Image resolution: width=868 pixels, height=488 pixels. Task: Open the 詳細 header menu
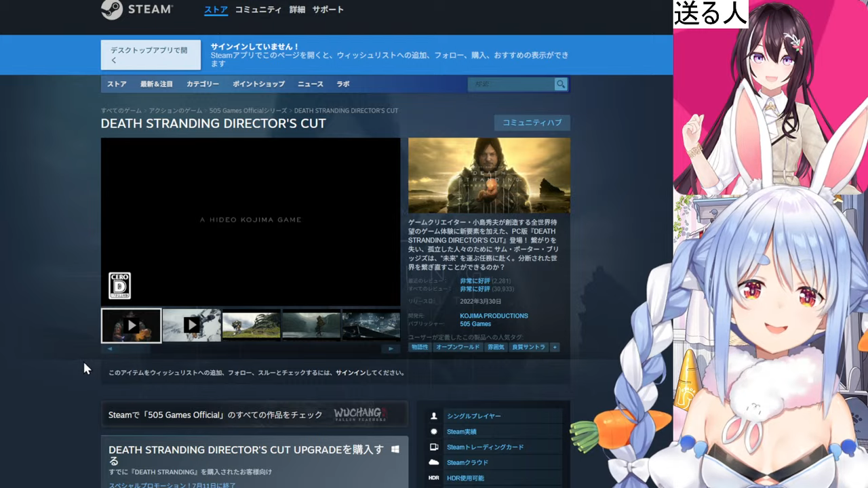pos(297,9)
